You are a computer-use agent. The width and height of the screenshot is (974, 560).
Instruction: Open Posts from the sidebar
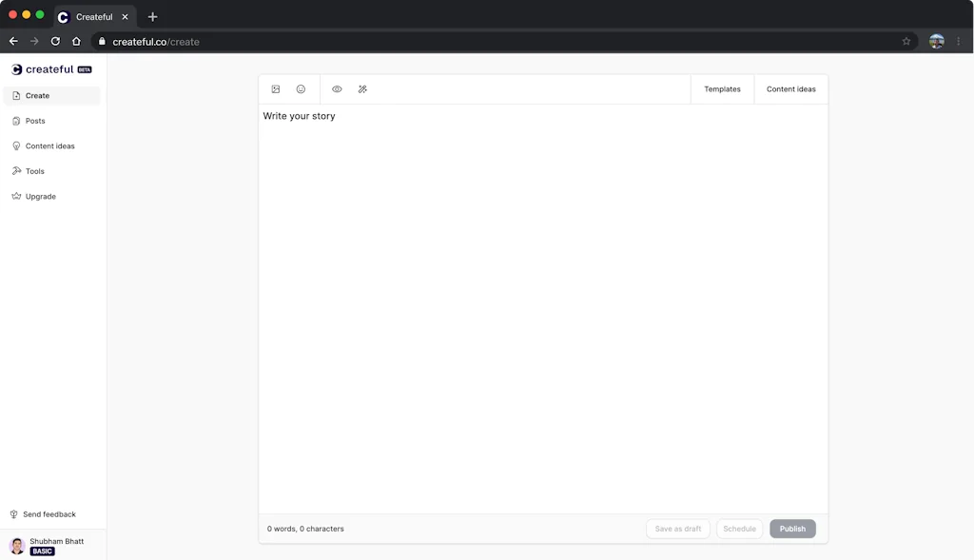pos(34,121)
